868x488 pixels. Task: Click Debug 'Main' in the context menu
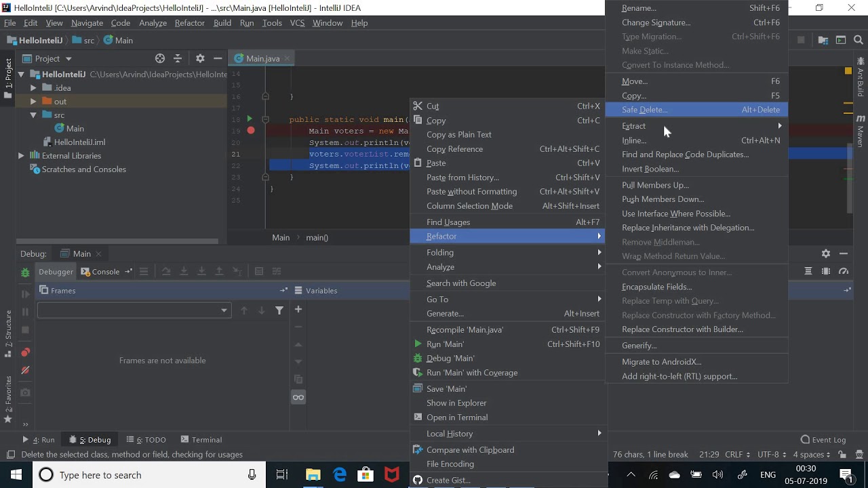point(507,358)
